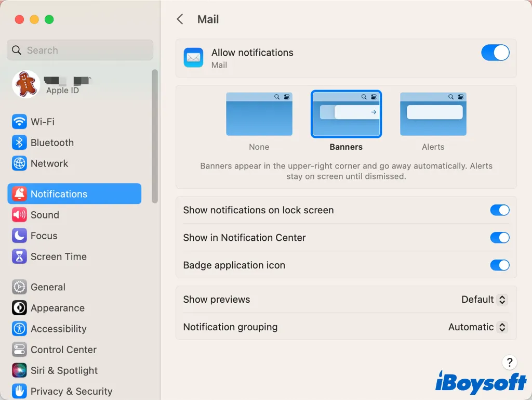Open Sound settings icon
Screen dimensions: 532x400
click(19, 215)
